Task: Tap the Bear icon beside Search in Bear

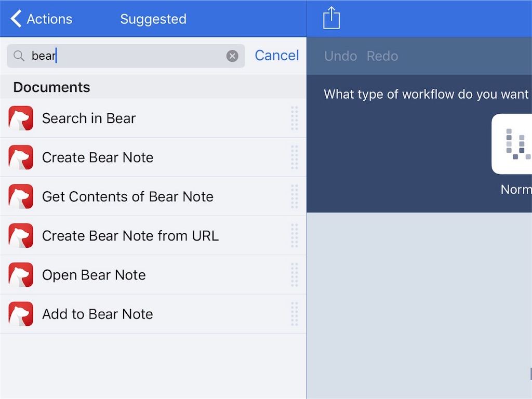Action: click(21, 118)
